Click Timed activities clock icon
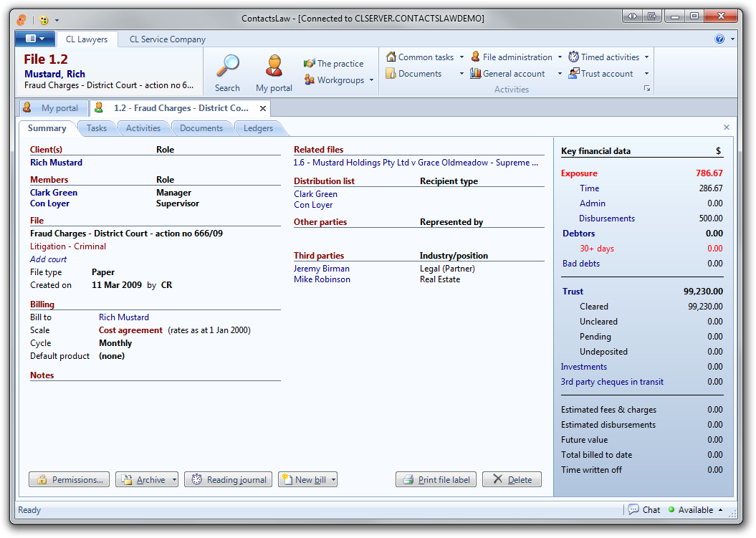This screenshot has height=538, width=756. tap(573, 57)
